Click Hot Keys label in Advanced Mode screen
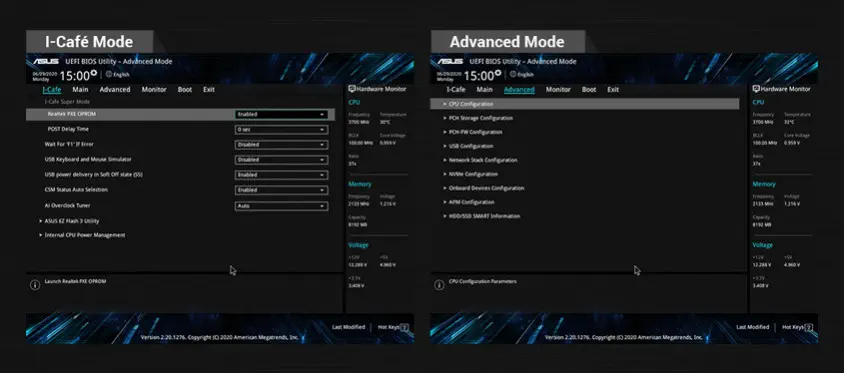Screen dimensions: 844x373 pos(792,327)
